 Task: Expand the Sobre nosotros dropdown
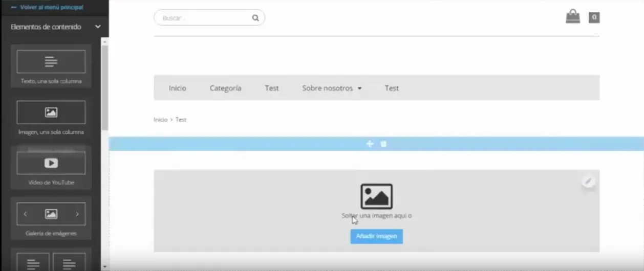332,88
